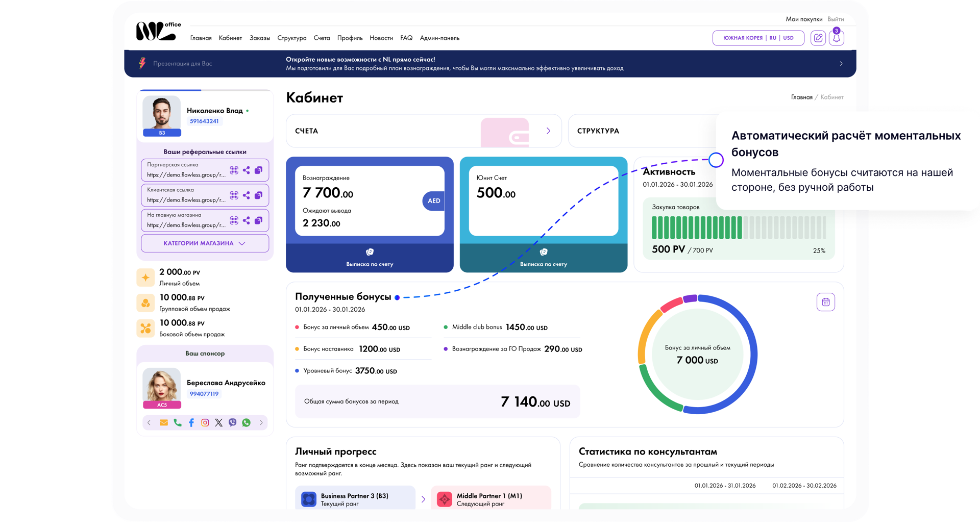
Task: Click the edit pencil icon in header
Action: 818,38
